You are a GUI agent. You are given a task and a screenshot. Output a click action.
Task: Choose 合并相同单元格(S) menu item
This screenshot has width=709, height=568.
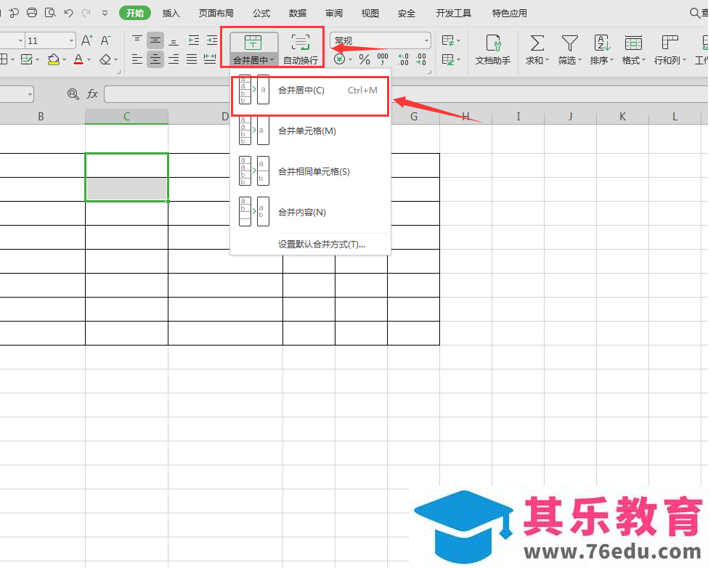point(310,171)
